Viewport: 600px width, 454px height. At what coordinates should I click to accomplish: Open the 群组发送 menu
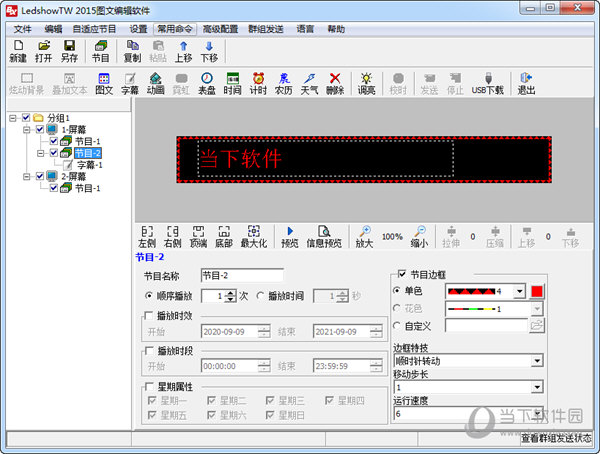tap(267, 30)
